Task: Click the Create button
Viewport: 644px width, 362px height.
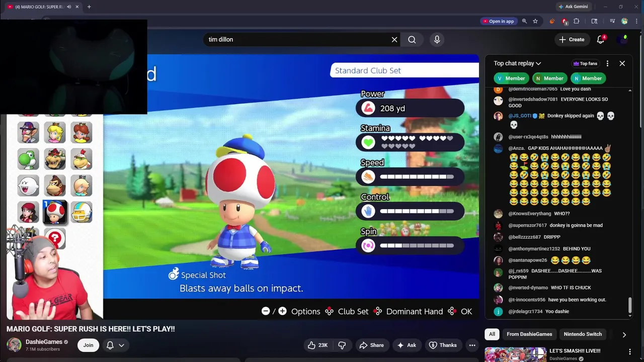Action: click(x=572, y=39)
